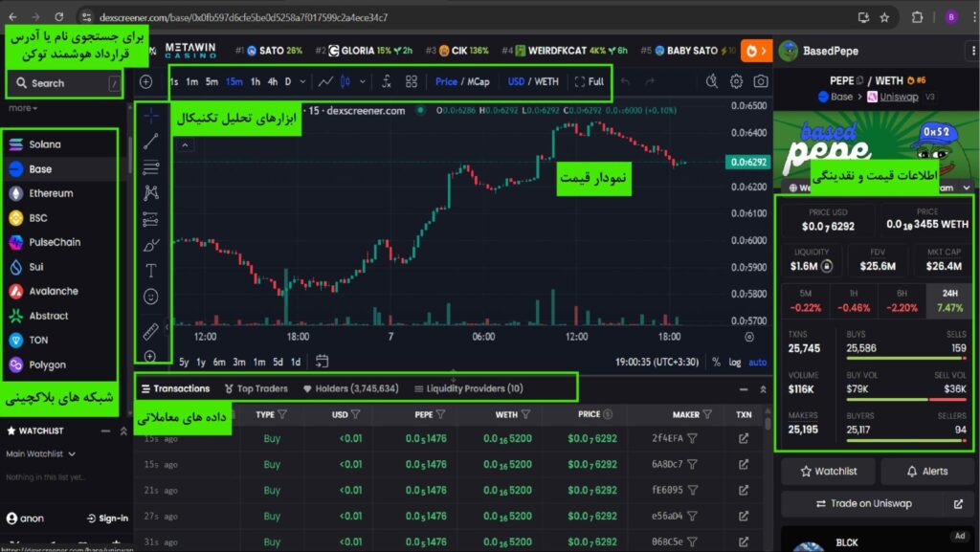
Task: Open browser extensions puzzle icon
Action: point(917,17)
